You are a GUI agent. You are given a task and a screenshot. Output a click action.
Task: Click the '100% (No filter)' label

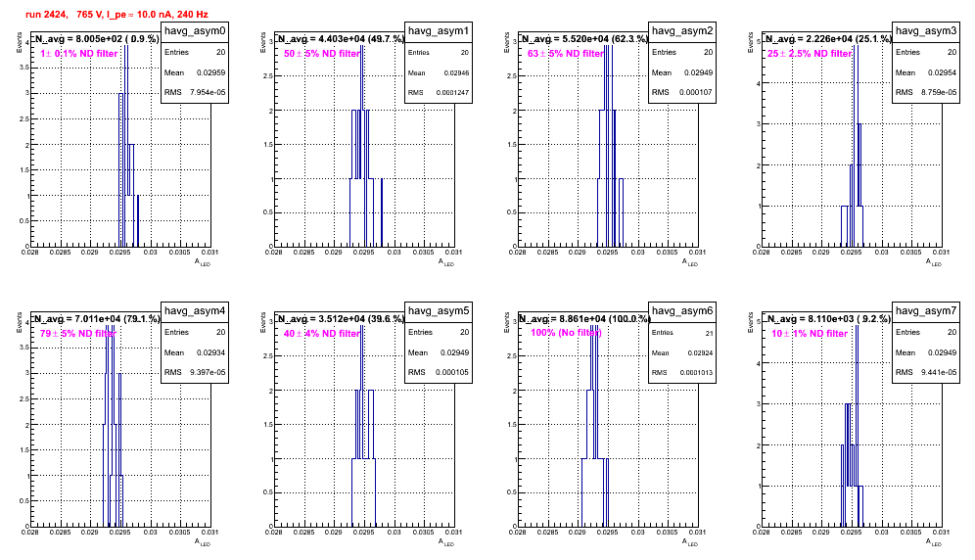coord(566,333)
